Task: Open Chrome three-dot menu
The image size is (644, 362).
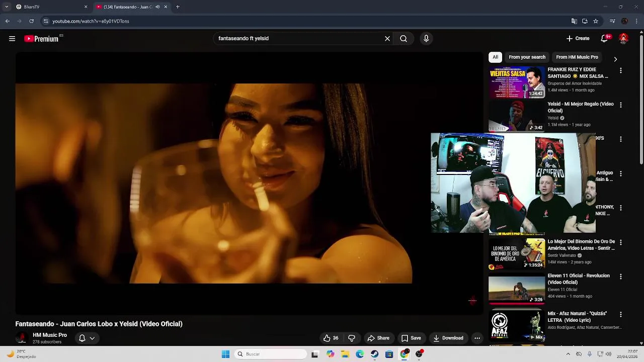Action: tap(637, 21)
